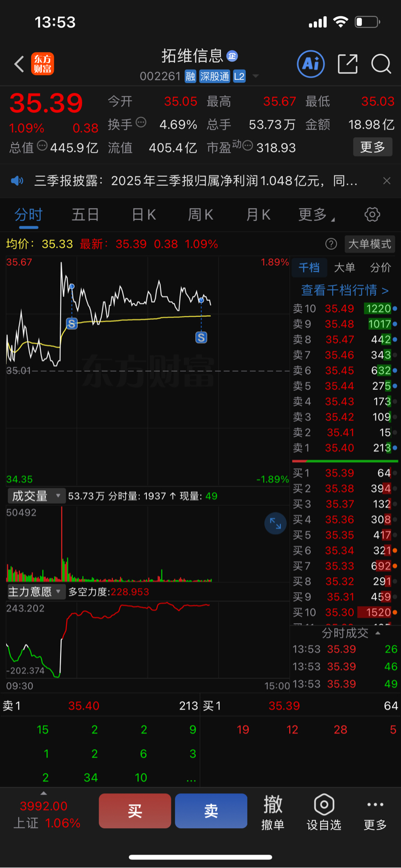This screenshot has width=401, height=868.
Task: Toggle 大单模式 mode
Action: [x=370, y=244]
